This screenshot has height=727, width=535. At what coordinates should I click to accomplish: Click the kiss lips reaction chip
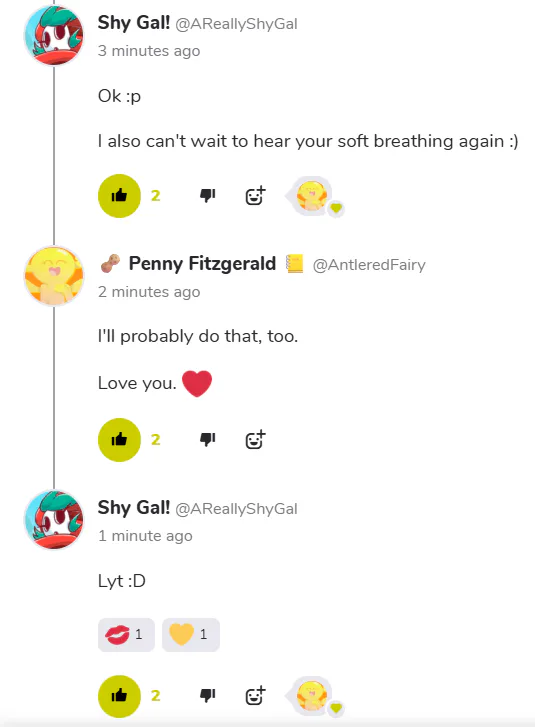126,634
